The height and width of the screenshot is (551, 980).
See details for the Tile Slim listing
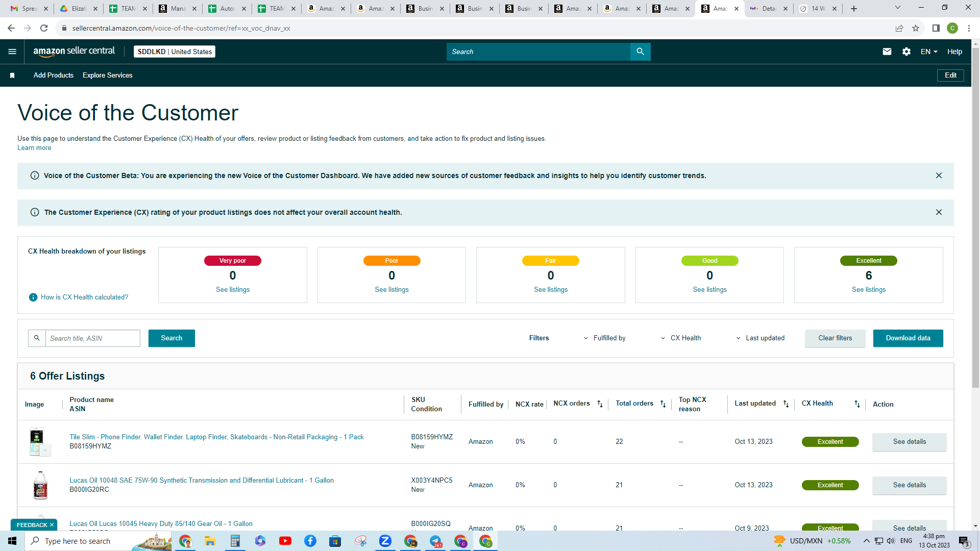click(909, 442)
